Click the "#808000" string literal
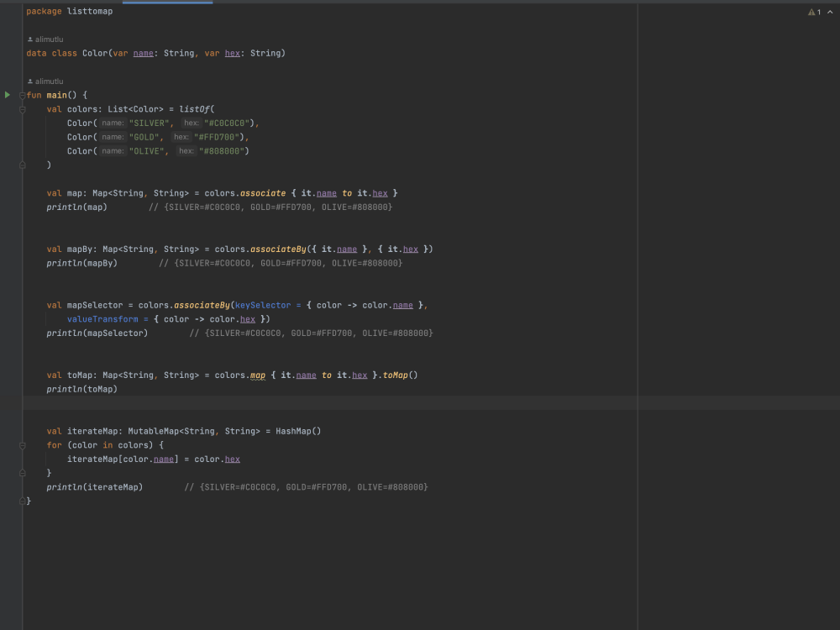Screen dimensions: 840x630 click(x=222, y=151)
